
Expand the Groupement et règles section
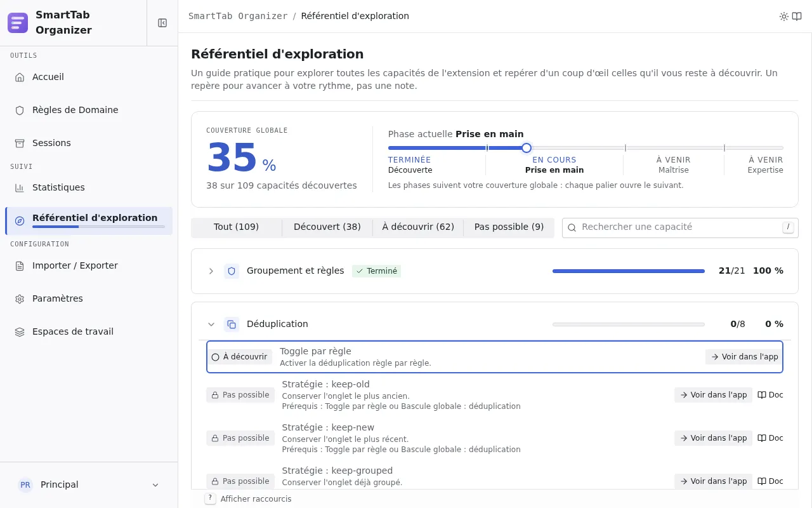211,271
